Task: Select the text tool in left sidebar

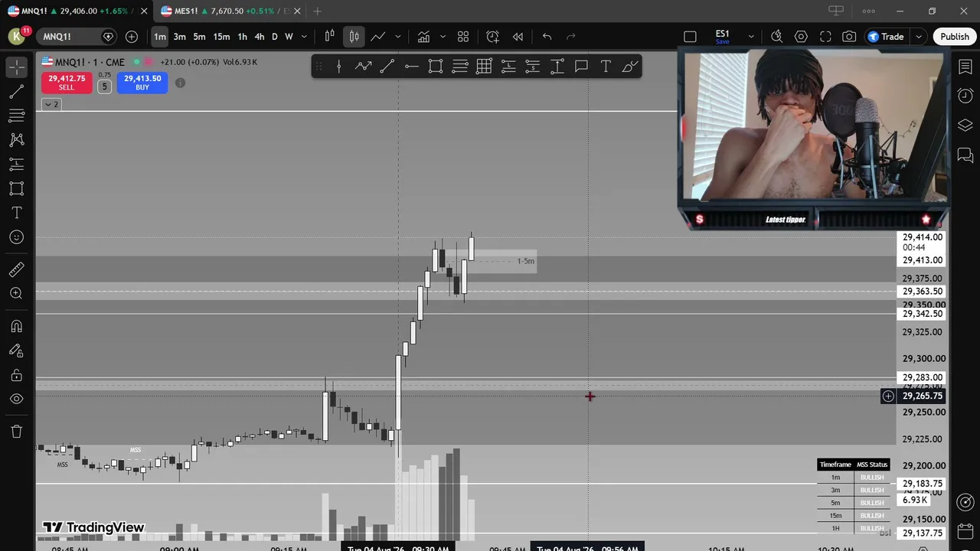Action: tap(16, 213)
